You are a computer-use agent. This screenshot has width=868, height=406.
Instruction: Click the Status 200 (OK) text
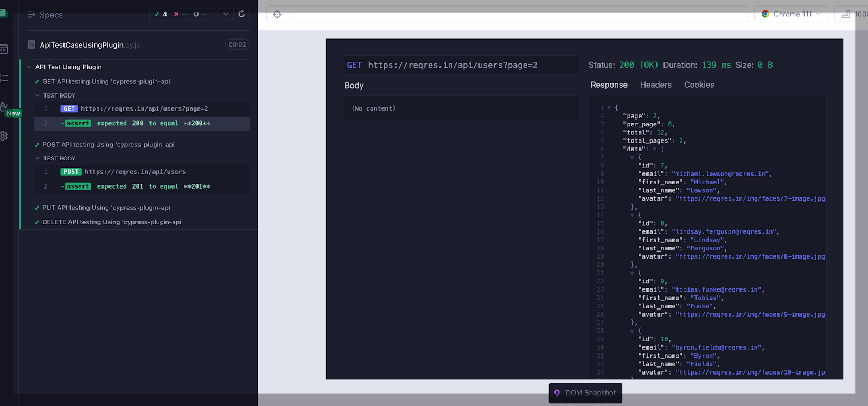(x=623, y=65)
